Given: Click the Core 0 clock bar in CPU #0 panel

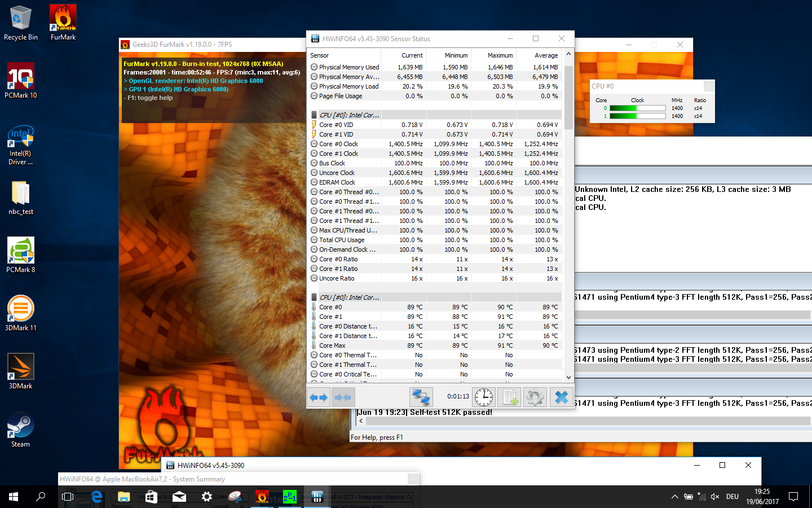Looking at the screenshot, I should pyautogui.click(x=638, y=108).
